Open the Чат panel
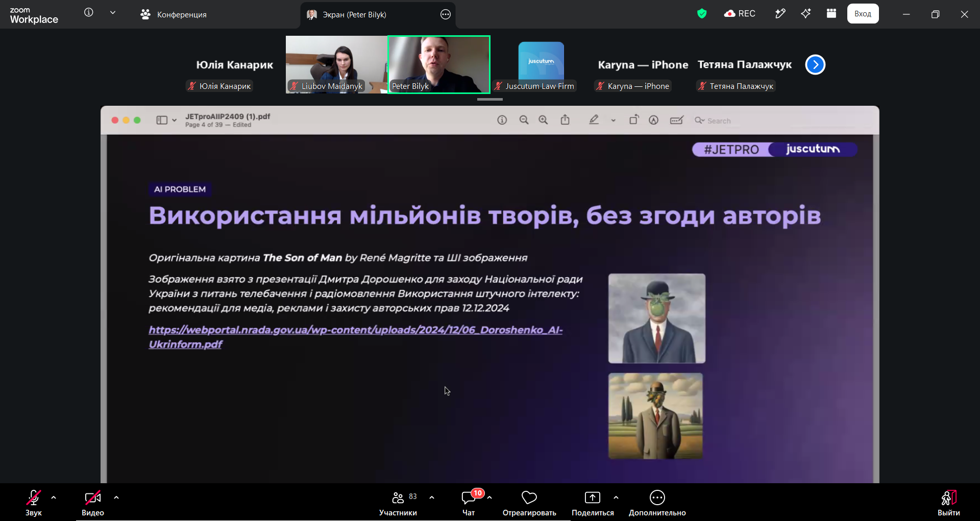980x521 pixels. pos(469,503)
